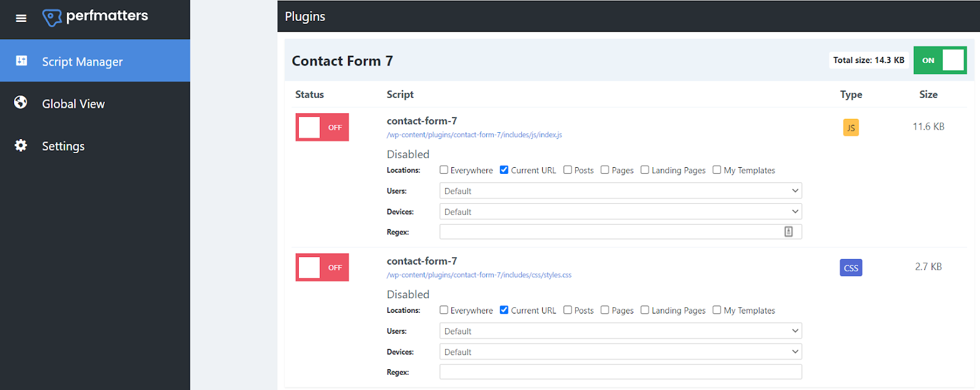Uncheck Current URL for the index.js script
The height and width of the screenshot is (390, 980).
click(x=504, y=170)
